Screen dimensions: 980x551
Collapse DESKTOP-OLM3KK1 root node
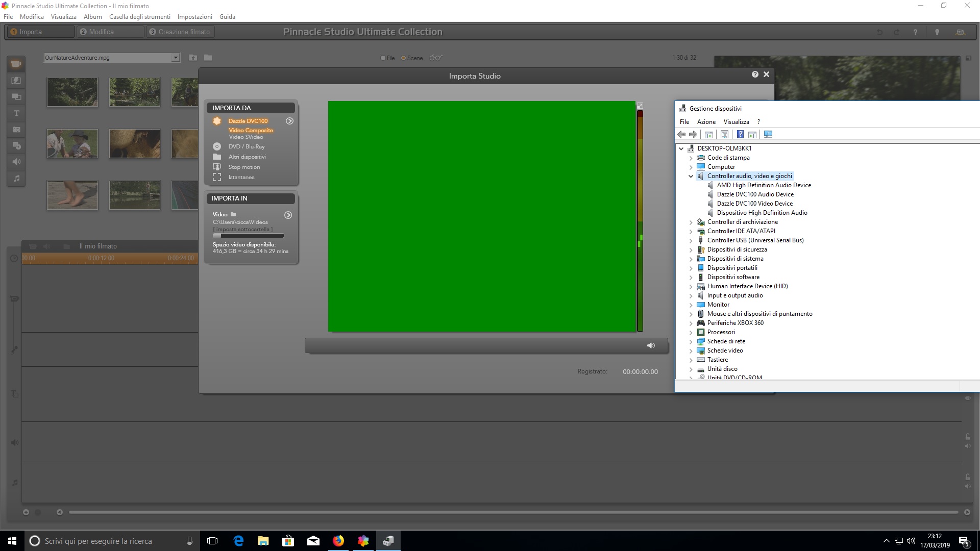[x=681, y=148]
